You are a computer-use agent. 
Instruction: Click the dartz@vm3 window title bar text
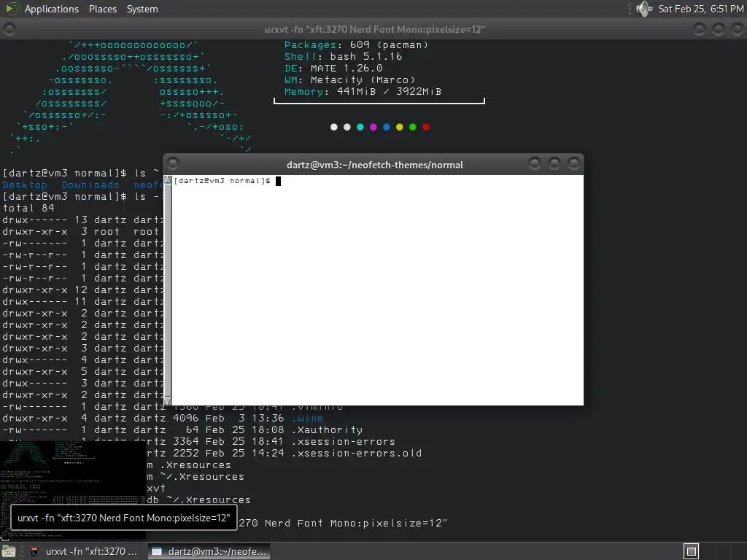[x=375, y=165]
